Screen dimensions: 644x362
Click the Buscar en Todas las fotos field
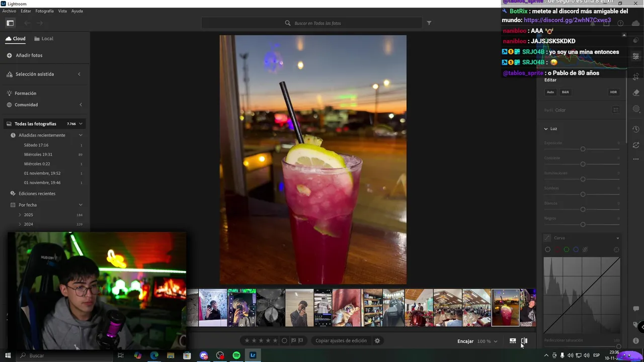pos(312,23)
